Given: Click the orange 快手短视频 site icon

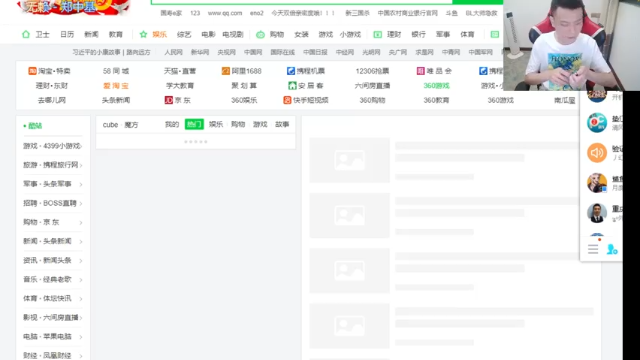Looking at the screenshot, I should point(287,100).
